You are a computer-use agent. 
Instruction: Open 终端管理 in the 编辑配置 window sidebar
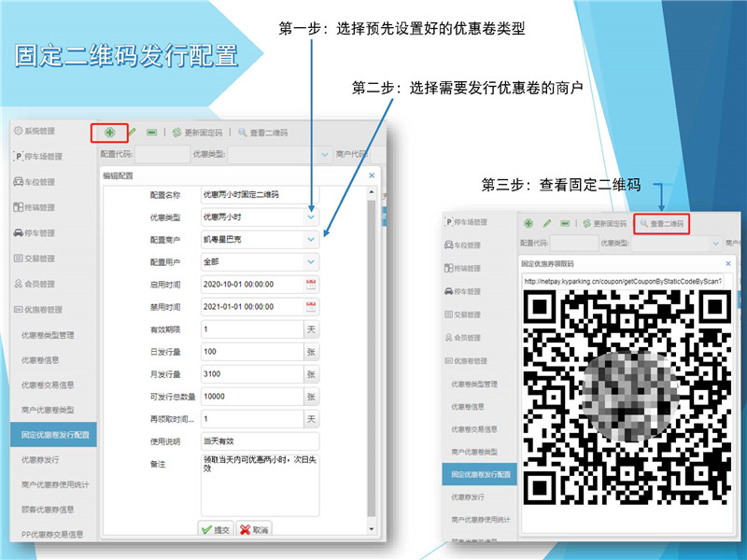point(35,207)
